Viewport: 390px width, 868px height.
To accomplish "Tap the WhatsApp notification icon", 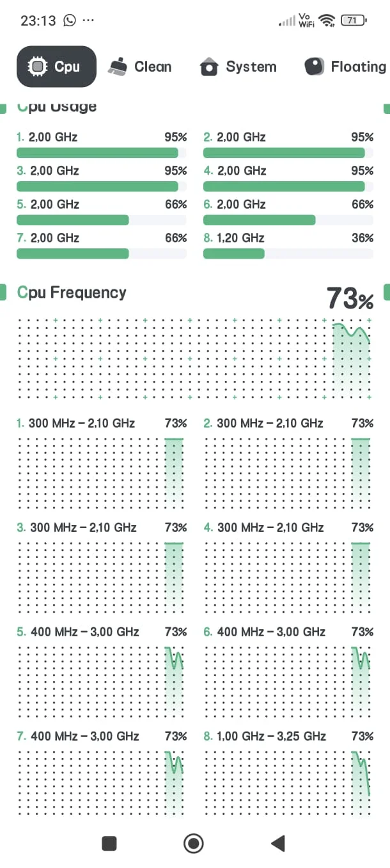I will coord(69,20).
